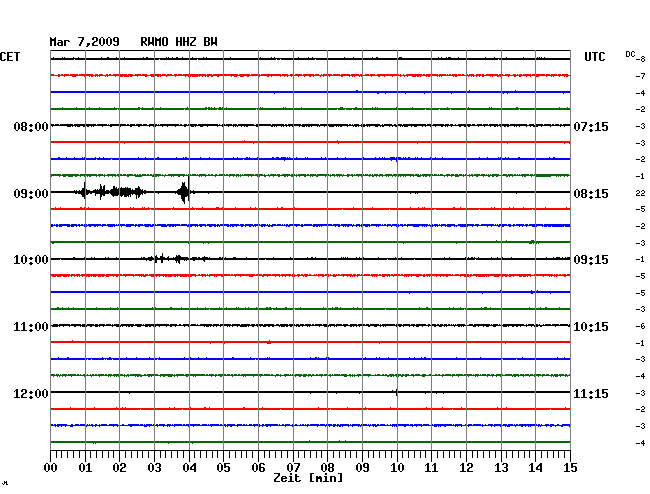Click the 11:00 CET time label
The height and width of the screenshot is (494, 650).
[x=31, y=327]
